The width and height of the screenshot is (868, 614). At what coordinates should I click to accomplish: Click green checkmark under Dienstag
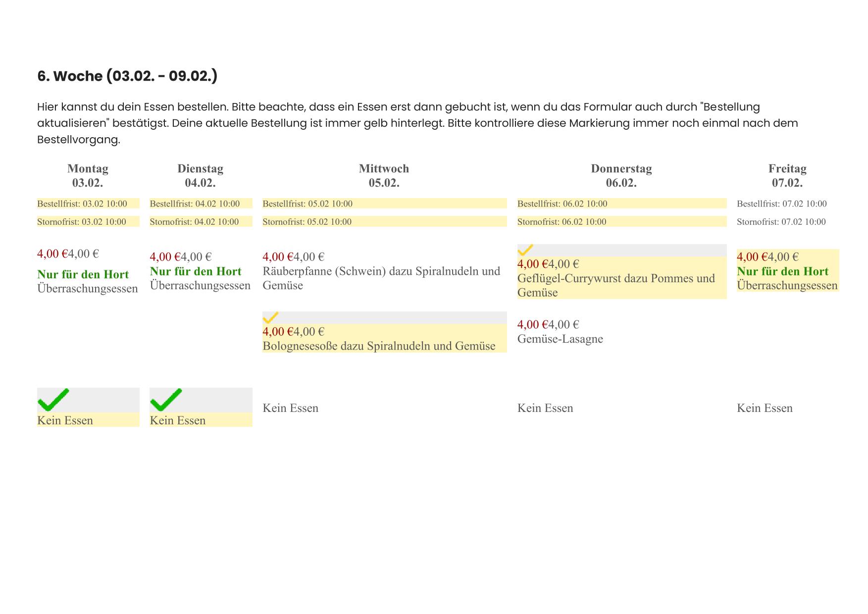point(166,400)
